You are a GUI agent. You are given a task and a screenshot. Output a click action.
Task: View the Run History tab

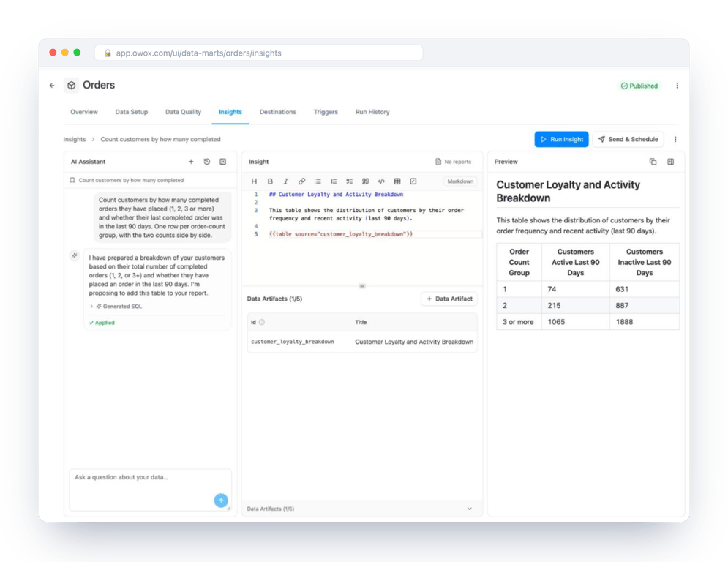tap(372, 112)
